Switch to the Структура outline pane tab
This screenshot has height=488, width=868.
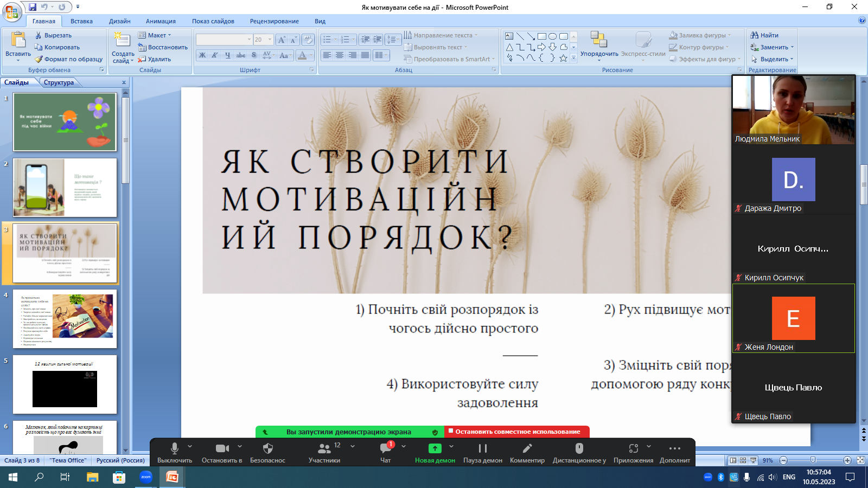[59, 82]
